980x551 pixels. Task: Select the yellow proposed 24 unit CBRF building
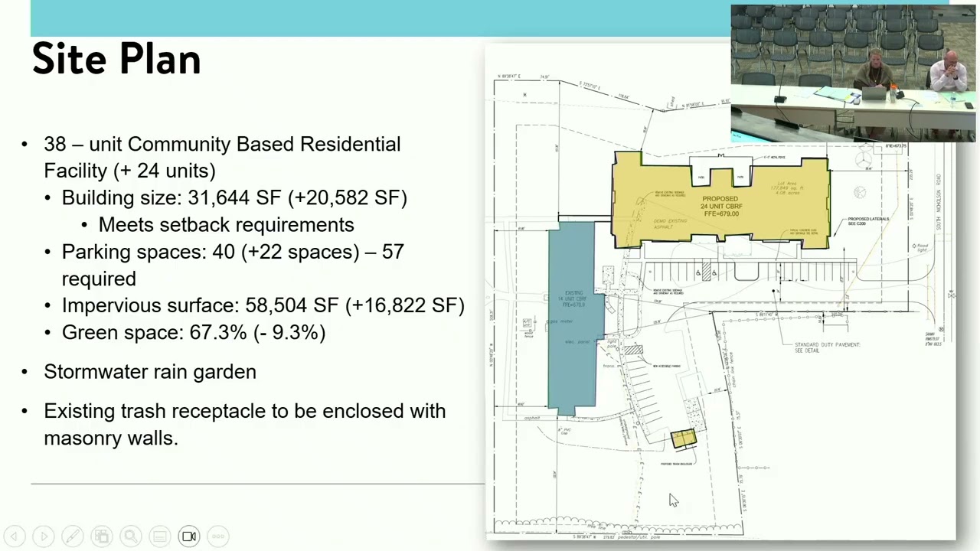[720, 201]
